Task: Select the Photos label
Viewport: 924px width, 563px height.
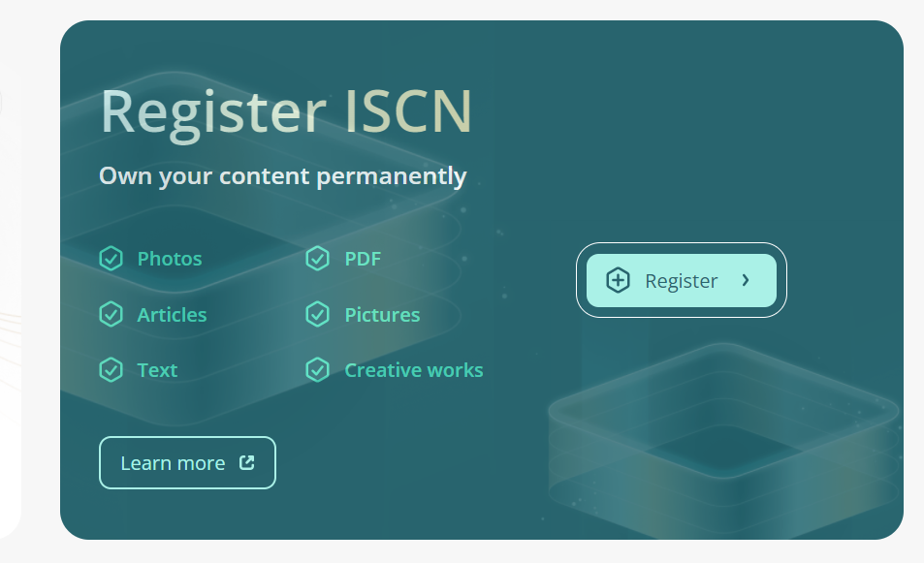Action: click(x=170, y=259)
